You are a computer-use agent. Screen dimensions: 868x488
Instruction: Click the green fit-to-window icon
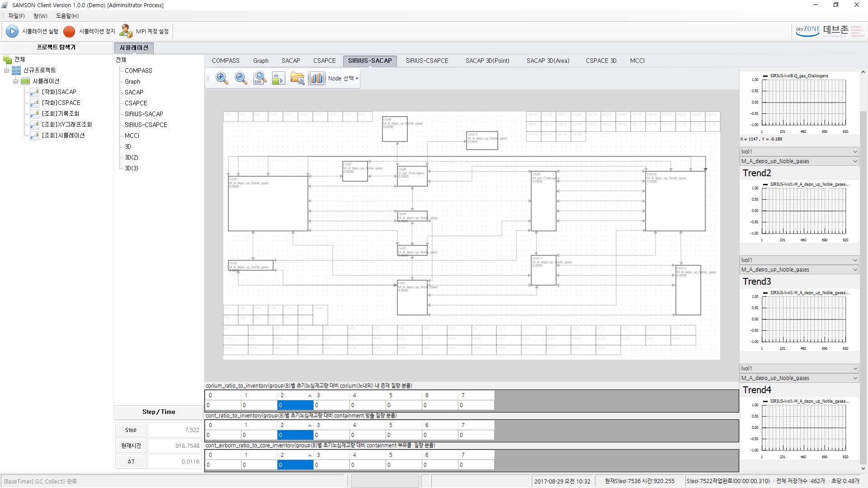coord(278,79)
